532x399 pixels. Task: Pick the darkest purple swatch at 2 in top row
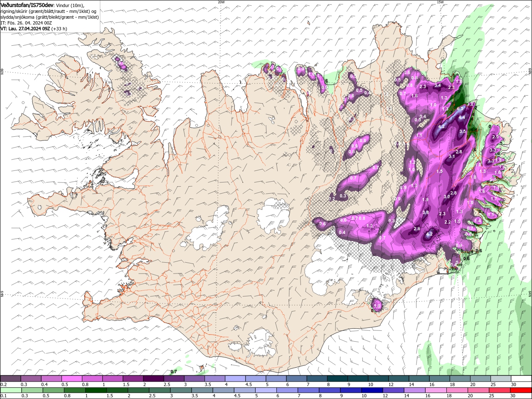point(153,379)
